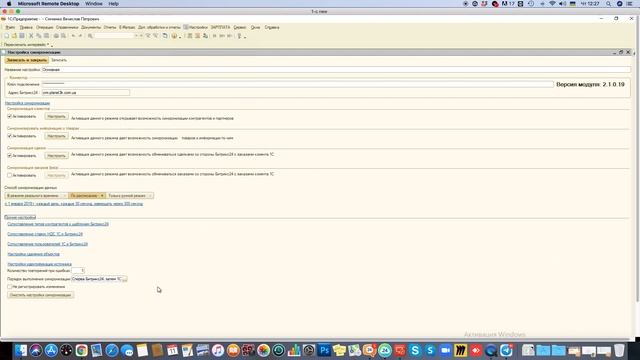Open the Файл menu
640x360 pixels.
(x=10, y=27)
